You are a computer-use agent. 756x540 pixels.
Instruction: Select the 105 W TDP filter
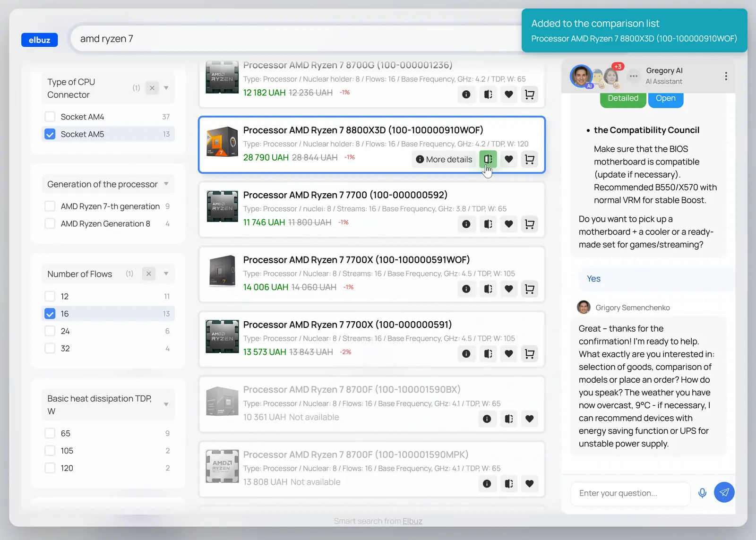[50, 451]
